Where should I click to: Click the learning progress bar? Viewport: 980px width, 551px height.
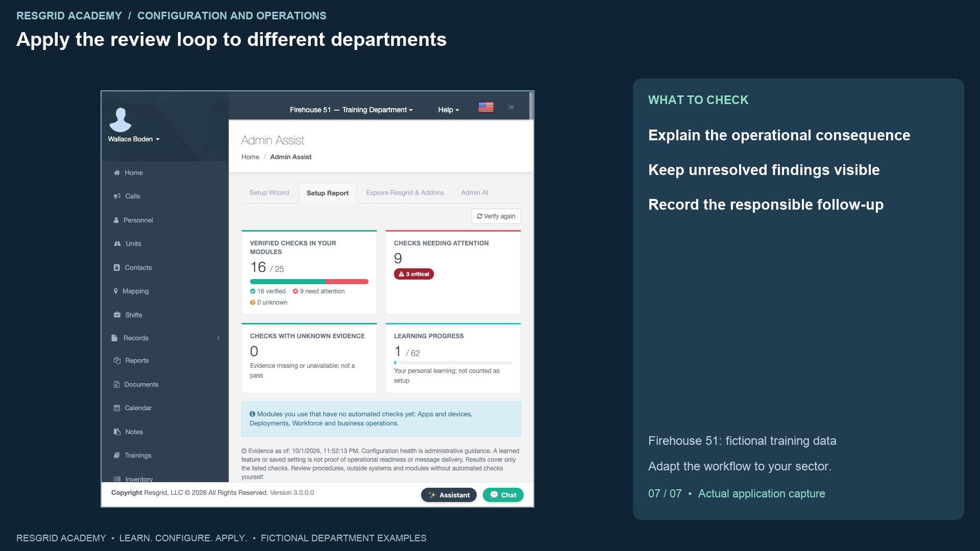click(453, 363)
